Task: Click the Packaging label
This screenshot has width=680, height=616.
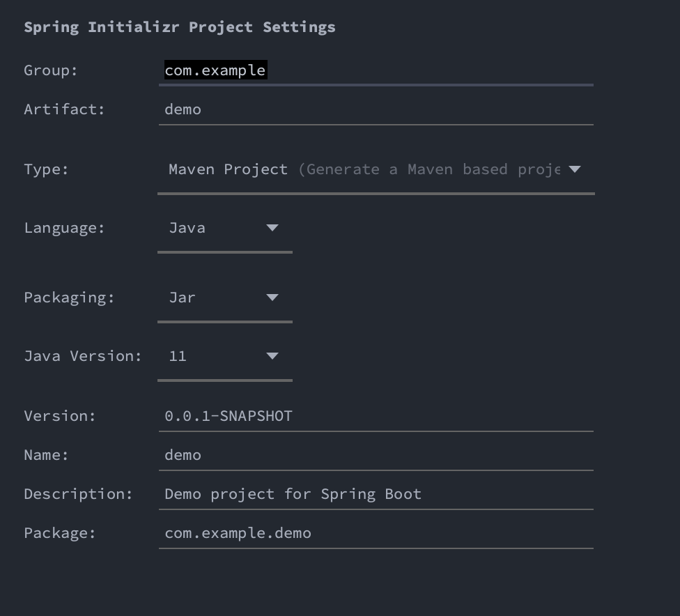Action: 70,298
